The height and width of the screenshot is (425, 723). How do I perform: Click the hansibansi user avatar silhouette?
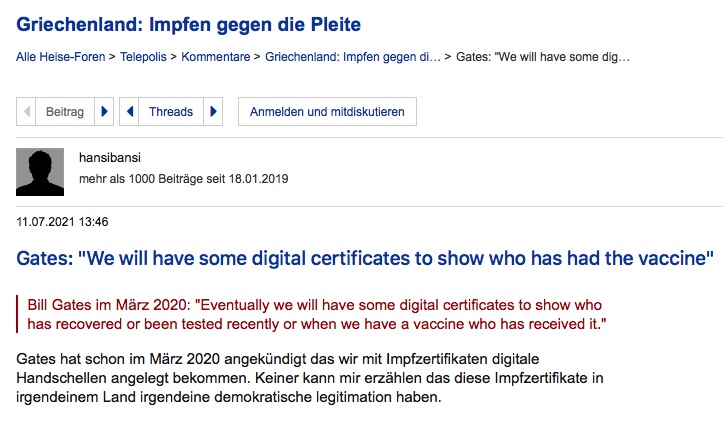click(40, 172)
